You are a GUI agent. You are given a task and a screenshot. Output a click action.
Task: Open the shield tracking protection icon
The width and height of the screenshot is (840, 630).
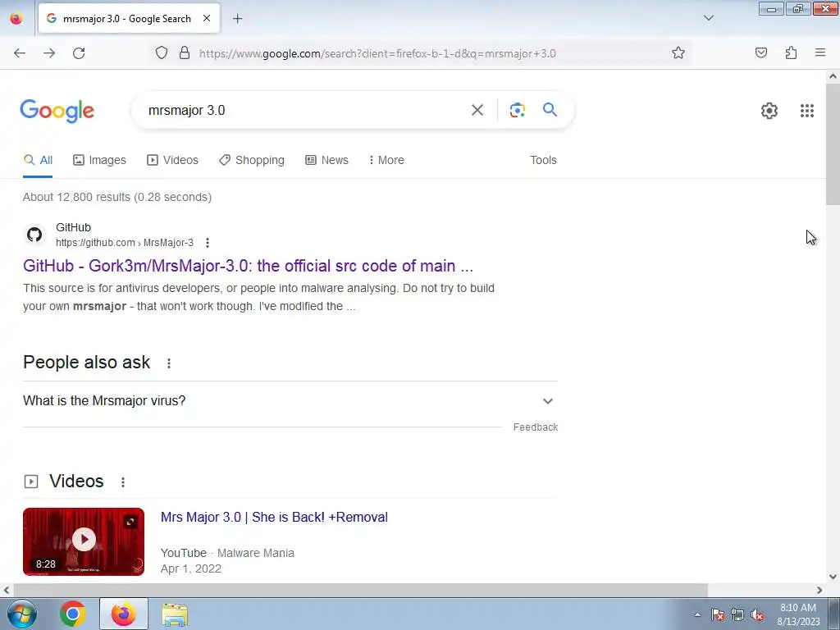click(162, 53)
